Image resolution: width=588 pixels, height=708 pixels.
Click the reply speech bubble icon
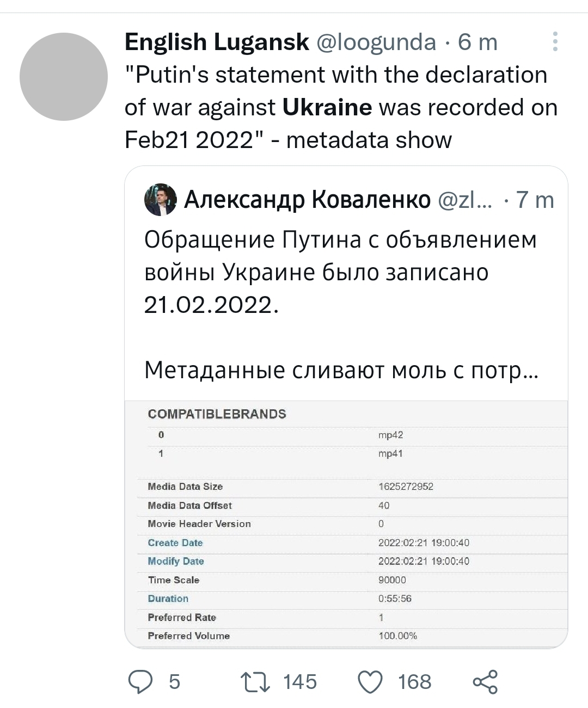tap(140, 682)
